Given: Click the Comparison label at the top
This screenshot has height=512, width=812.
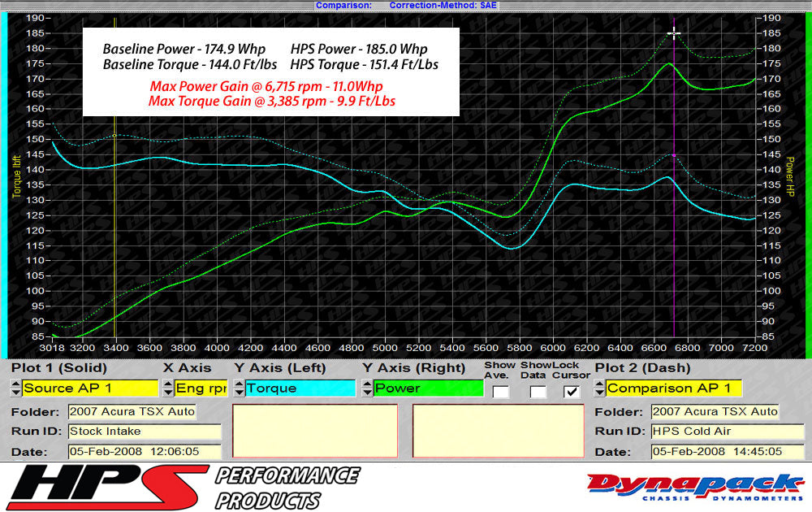Looking at the screenshot, I should click(343, 5).
